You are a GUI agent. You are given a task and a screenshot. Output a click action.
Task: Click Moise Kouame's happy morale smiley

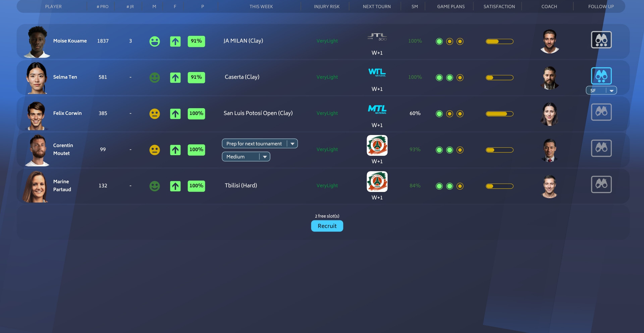(154, 42)
